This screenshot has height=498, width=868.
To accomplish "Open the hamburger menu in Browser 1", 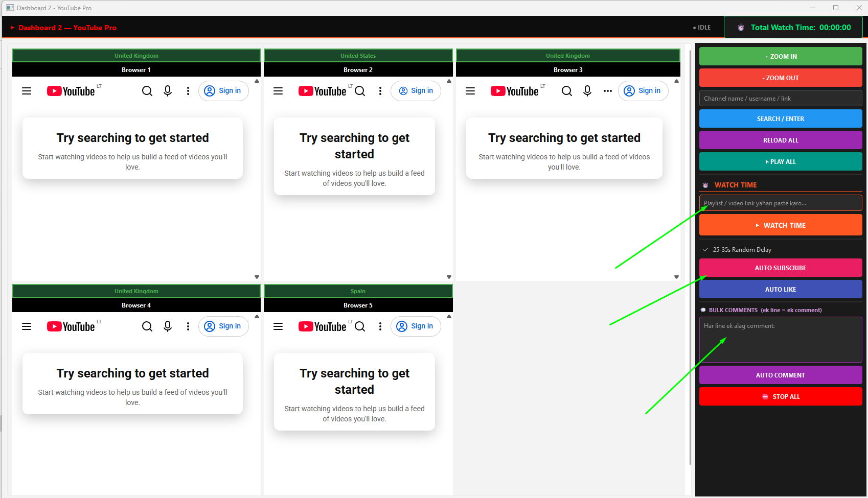I will (27, 91).
